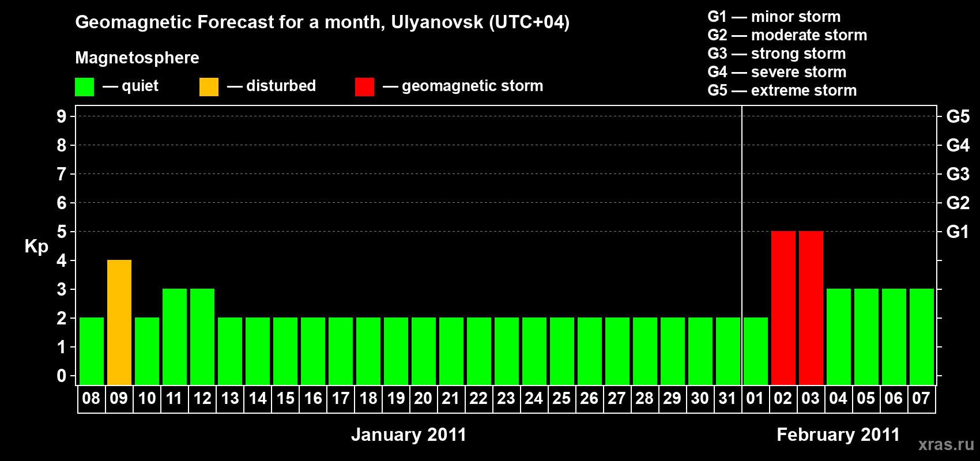Image resolution: width=980 pixels, height=461 pixels.
Task: Click the green bar for January 11
Action: tap(175, 337)
